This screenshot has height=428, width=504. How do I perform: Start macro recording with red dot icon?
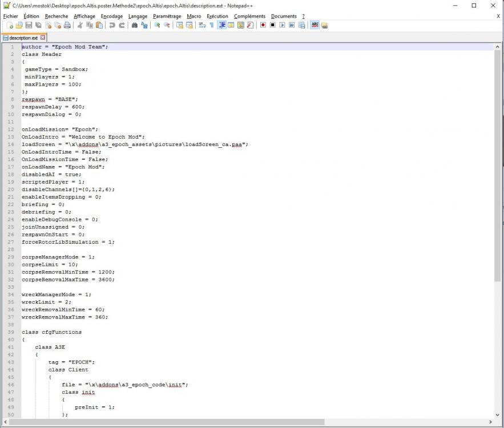263,25
